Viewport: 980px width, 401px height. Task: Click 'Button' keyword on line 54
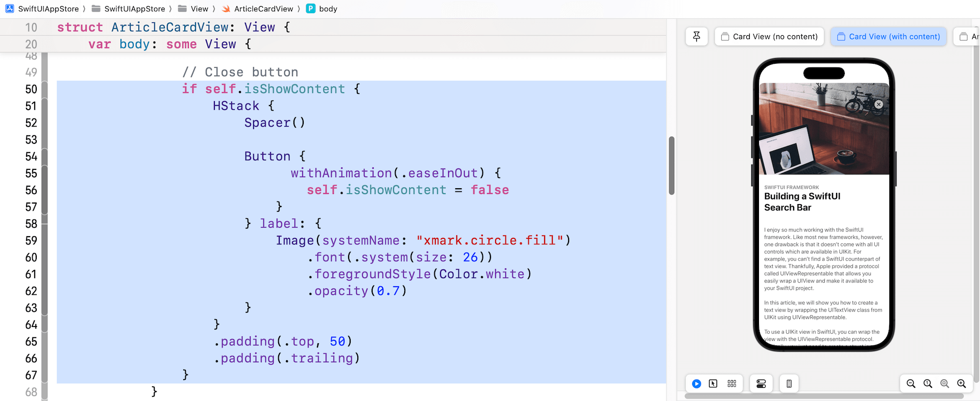pos(267,157)
